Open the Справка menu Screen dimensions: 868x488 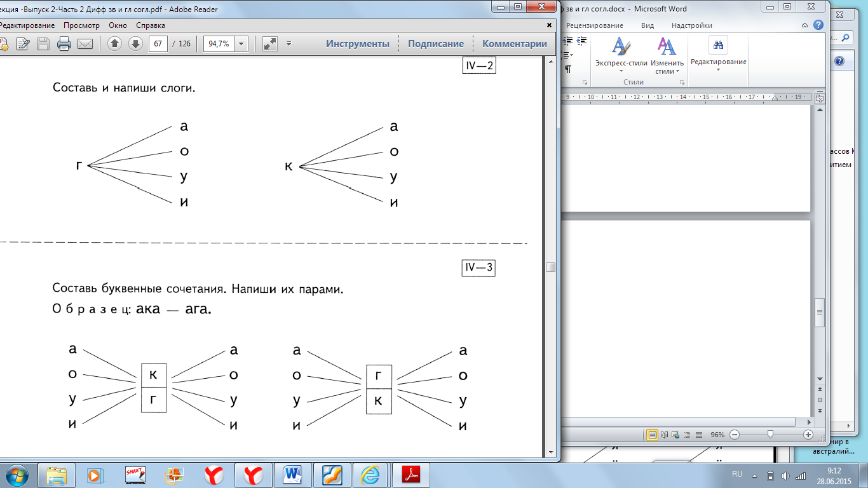(151, 25)
